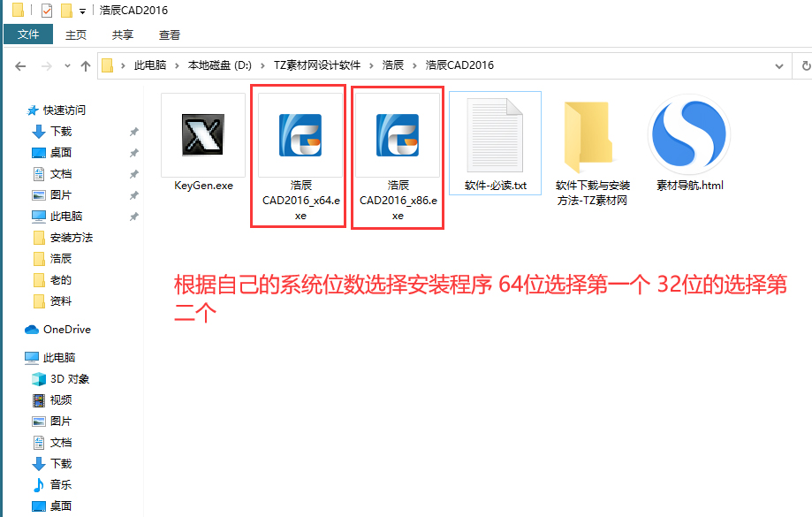Screen dimensions: 812x517
Task: Select the 软件-必读.txt document icon
Action: coord(495,135)
